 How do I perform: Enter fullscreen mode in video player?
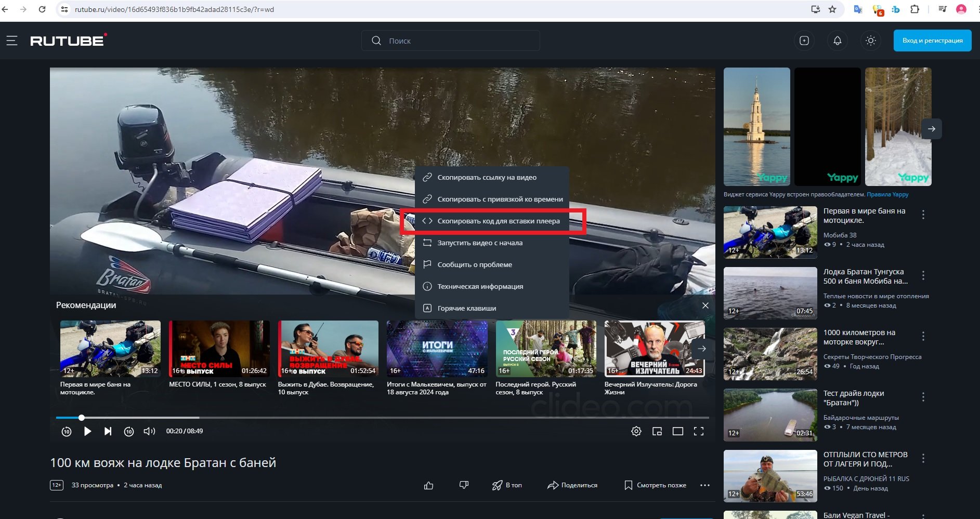click(699, 431)
